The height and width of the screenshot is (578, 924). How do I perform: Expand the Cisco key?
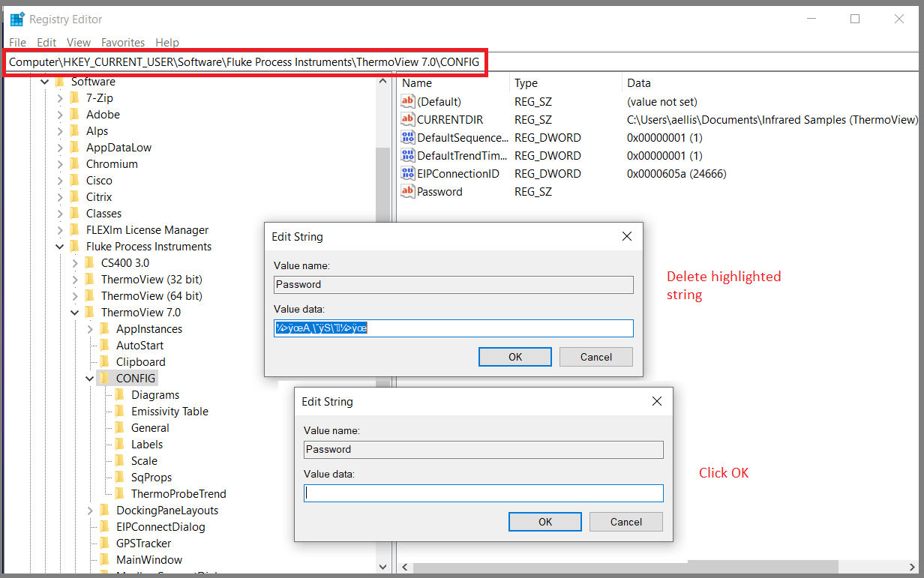click(60, 181)
